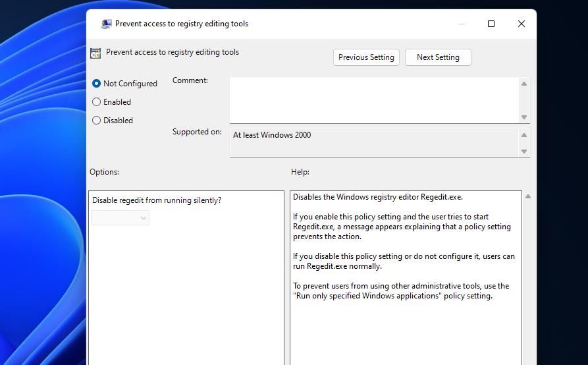The height and width of the screenshot is (365, 588).
Task: Close the policy settings window
Action: [521, 24]
